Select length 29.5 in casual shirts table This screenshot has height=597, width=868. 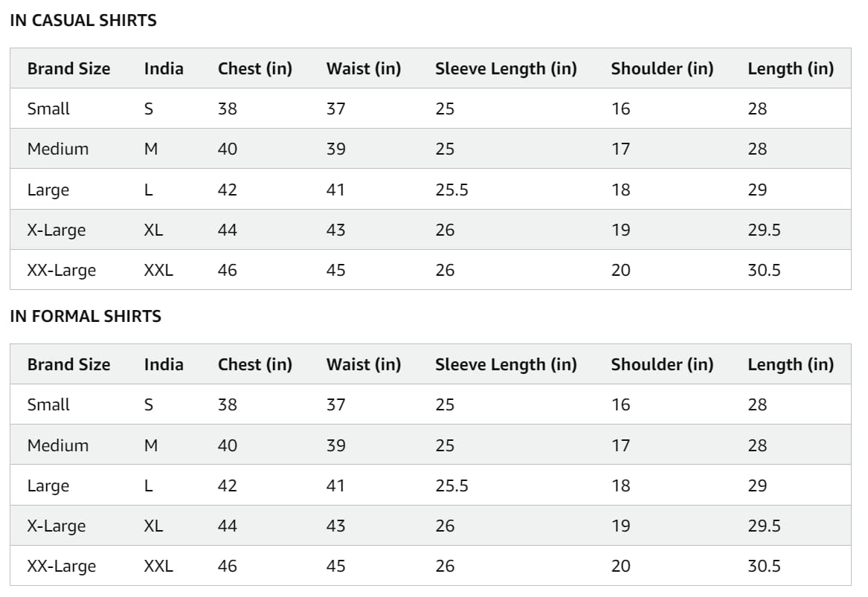point(764,230)
